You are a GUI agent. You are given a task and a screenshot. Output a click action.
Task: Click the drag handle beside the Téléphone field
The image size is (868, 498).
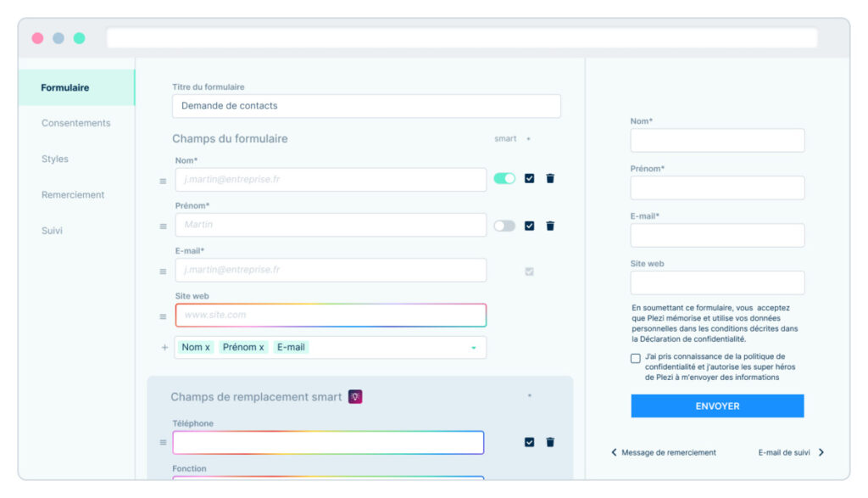coord(164,443)
